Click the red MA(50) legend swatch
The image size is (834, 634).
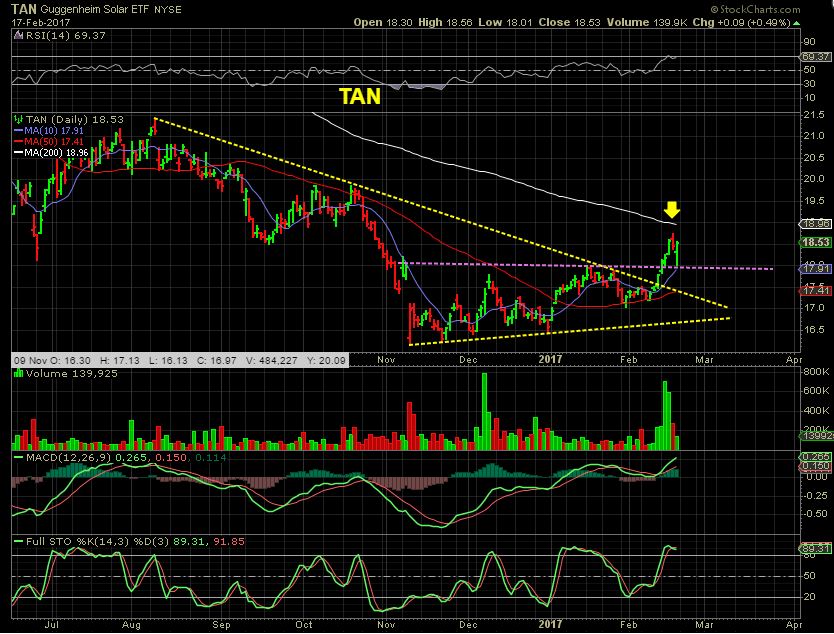pos(19,142)
